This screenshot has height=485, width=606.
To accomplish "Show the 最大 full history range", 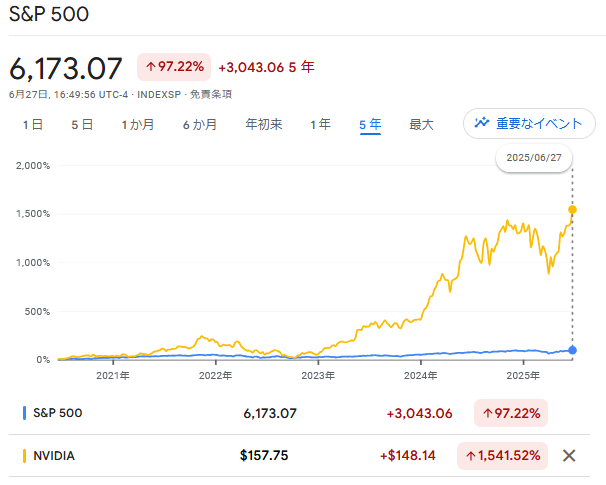I will click(421, 124).
